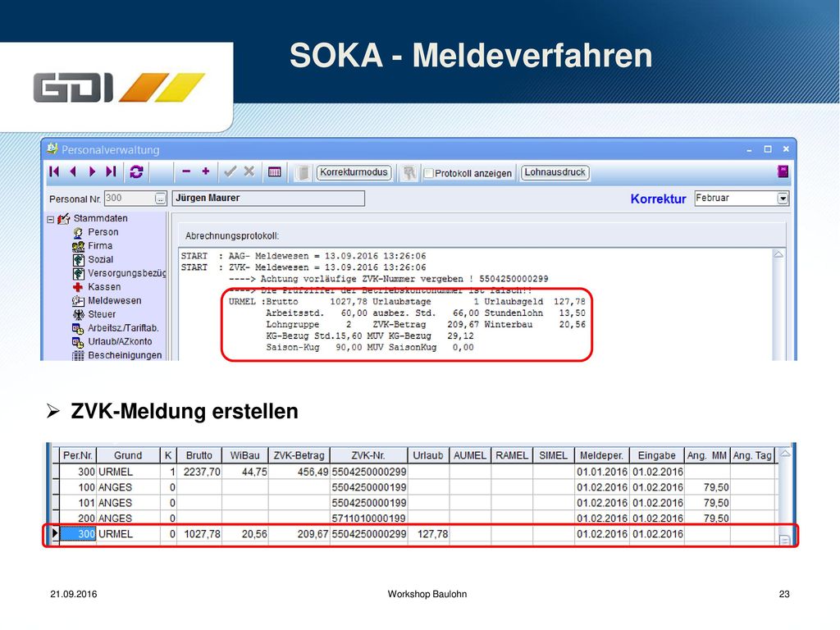Select Versorgungsbezüge tree entry

click(127, 273)
